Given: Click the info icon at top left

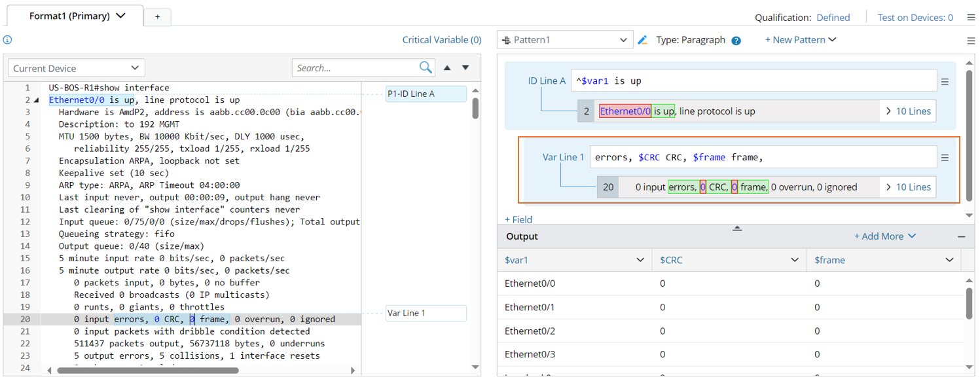Looking at the screenshot, I should coord(7,40).
